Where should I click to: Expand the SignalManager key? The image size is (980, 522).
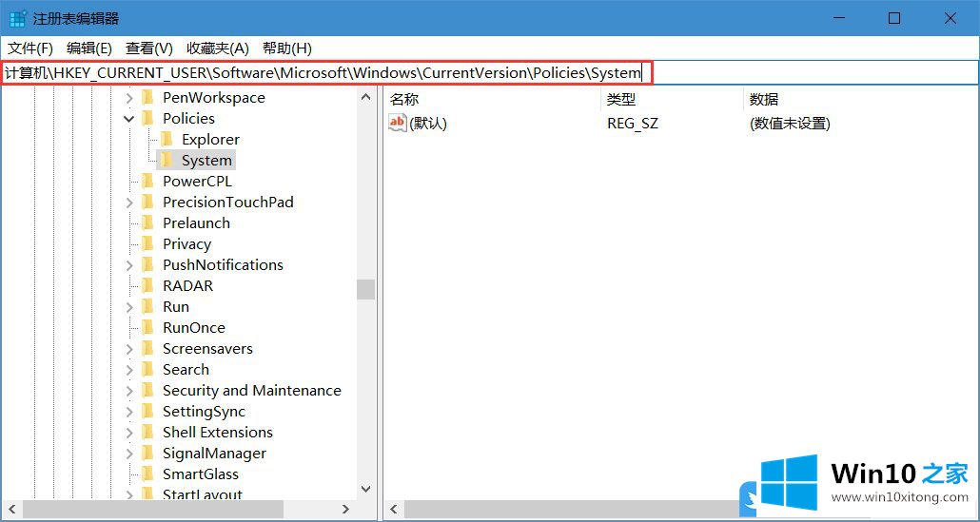tap(129, 454)
